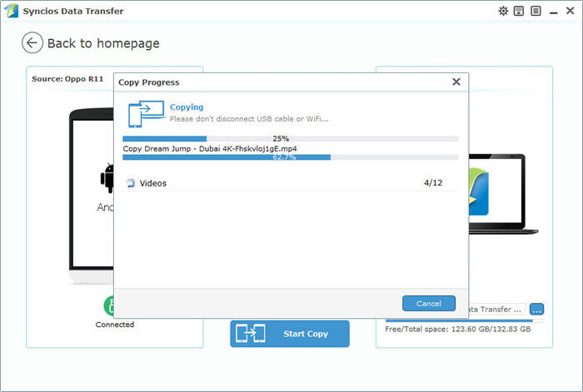Close the Copy Progress dialog
Image resolution: width=583 pixels, height=392 pixels.
click(456, 82)
